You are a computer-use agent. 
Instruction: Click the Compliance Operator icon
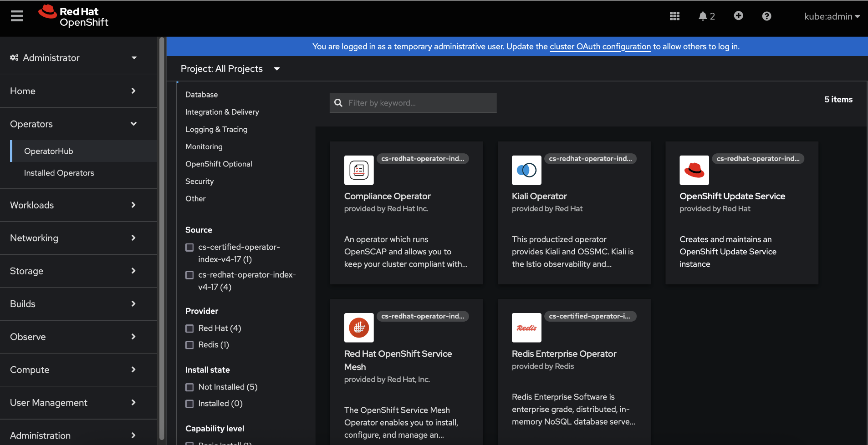coord(359,170)
